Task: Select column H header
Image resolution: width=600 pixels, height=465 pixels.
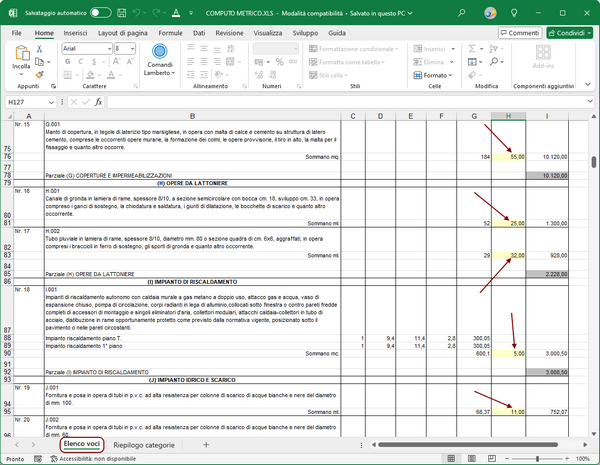Action: coord(509,117)
